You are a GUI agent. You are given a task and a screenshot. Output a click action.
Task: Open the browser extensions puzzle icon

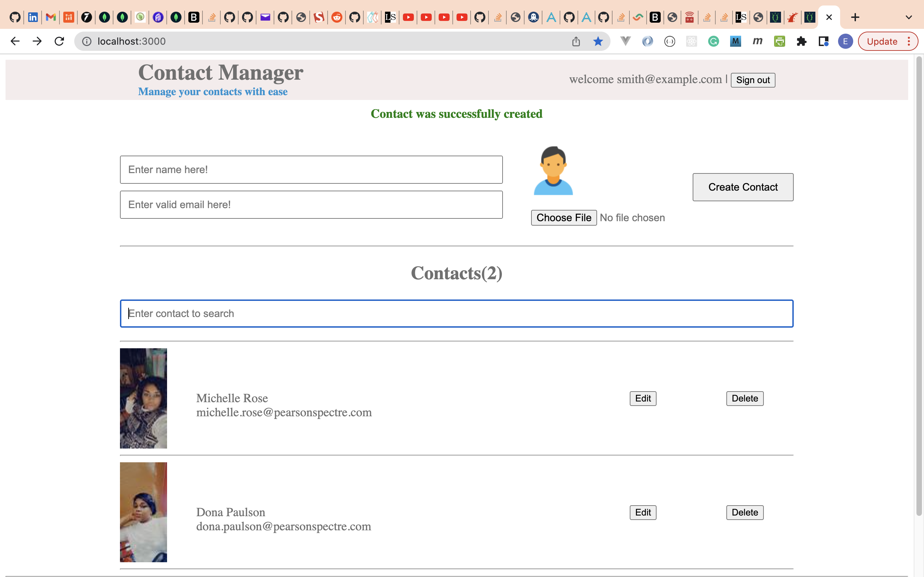802,41
